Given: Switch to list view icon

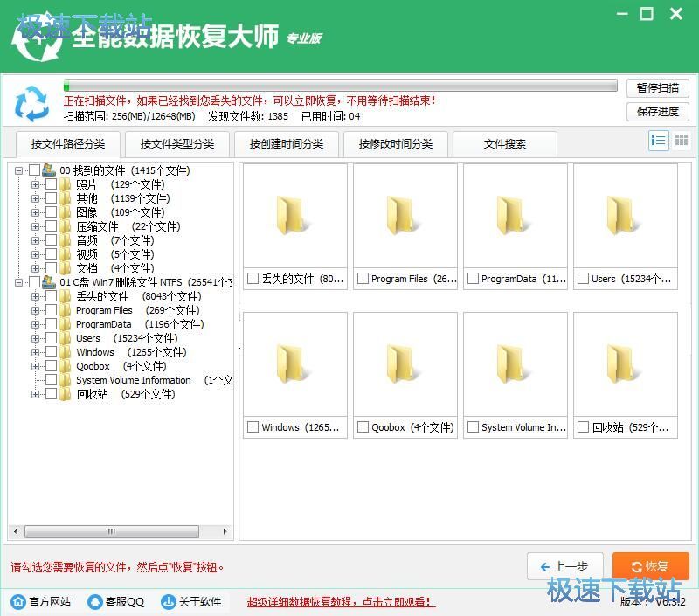Looking at the screenshot, I should pos(659,141).
